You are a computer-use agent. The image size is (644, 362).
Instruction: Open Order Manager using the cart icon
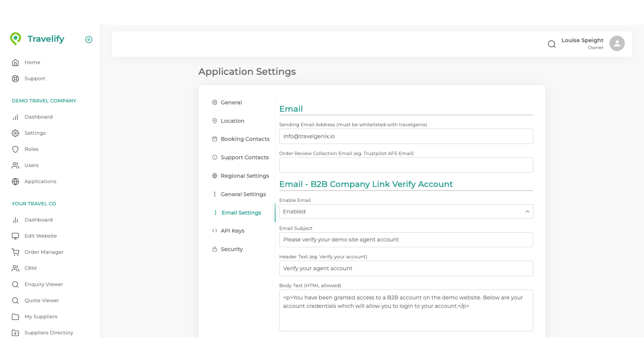[x=15, y=252]
